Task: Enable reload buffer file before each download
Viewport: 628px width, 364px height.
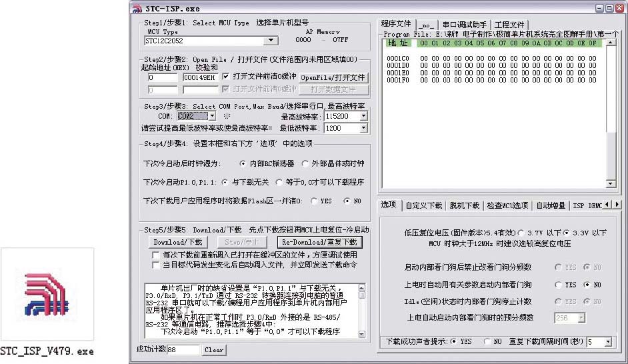Action: (x=156, y=255)
